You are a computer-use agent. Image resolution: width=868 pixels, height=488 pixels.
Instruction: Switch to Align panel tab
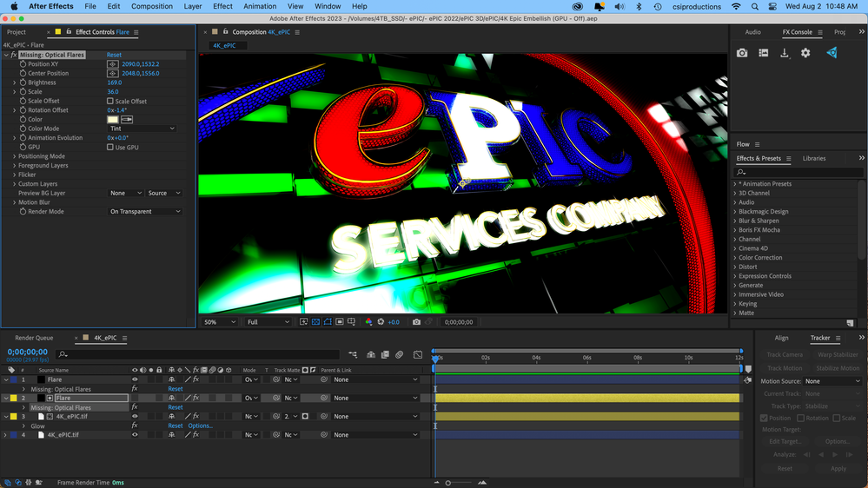781,338
